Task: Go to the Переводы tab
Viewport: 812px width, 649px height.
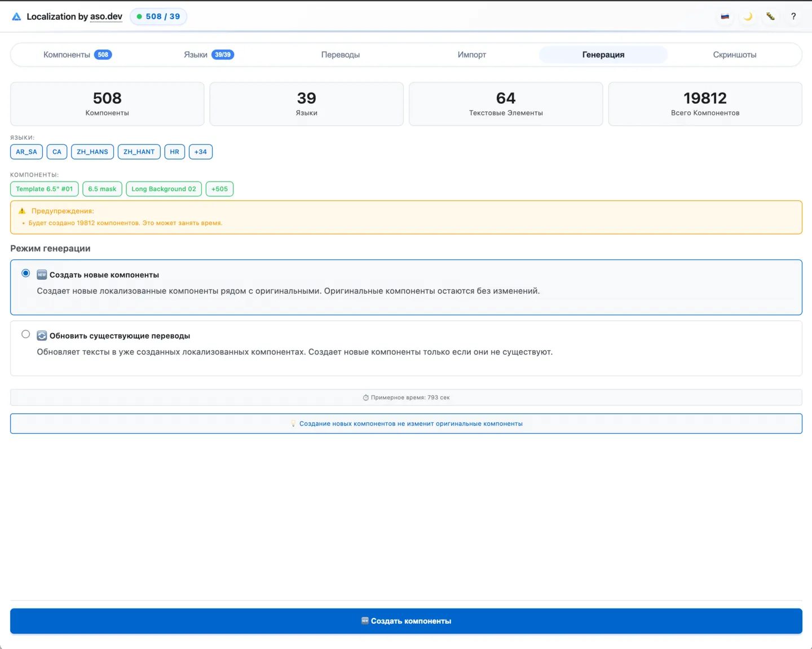Action: coord(340,55)
